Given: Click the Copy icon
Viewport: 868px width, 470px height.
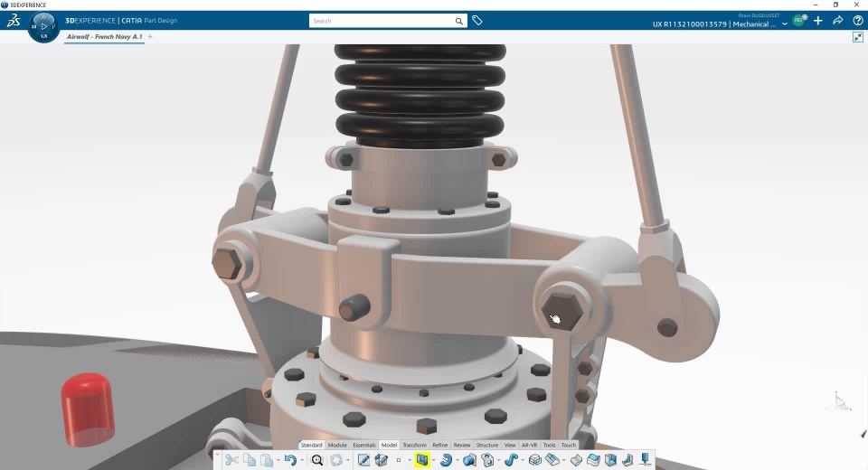Looking at the screenshot, I should click(250, 460).
